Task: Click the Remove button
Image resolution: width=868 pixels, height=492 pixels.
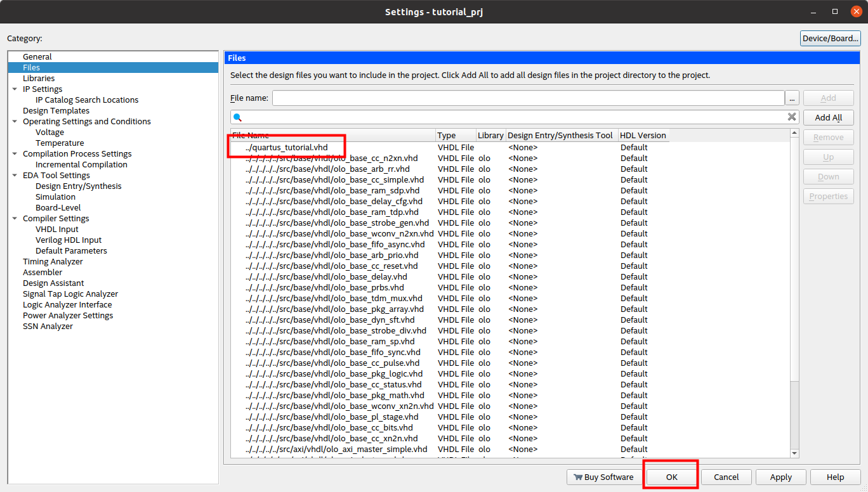Action: tap(829, 137)
